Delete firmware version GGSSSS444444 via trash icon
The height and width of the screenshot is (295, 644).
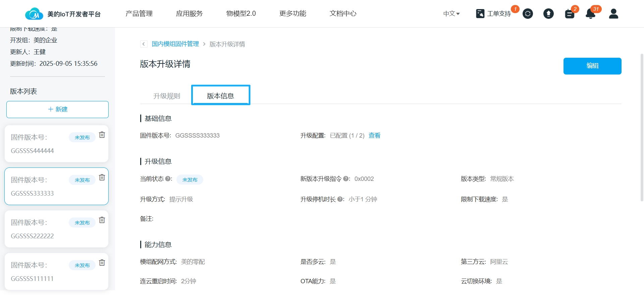[102, 135]
